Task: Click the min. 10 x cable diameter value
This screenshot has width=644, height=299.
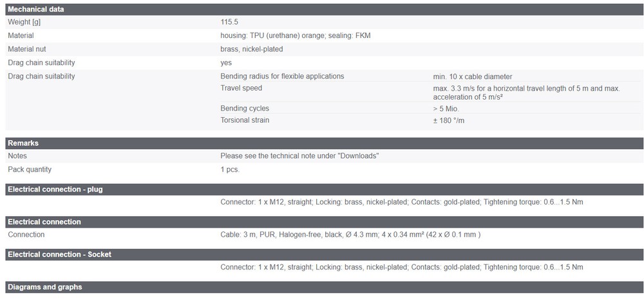Action: coord(473,77)
